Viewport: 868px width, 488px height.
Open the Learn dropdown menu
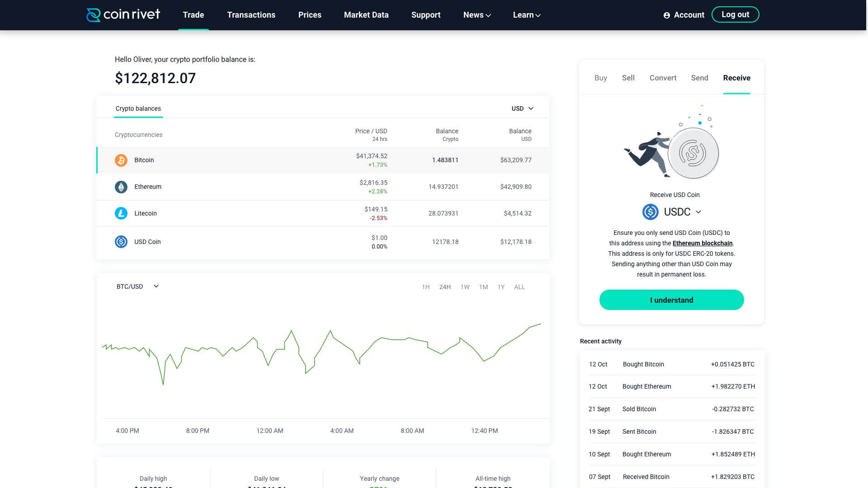click(527, 15)
